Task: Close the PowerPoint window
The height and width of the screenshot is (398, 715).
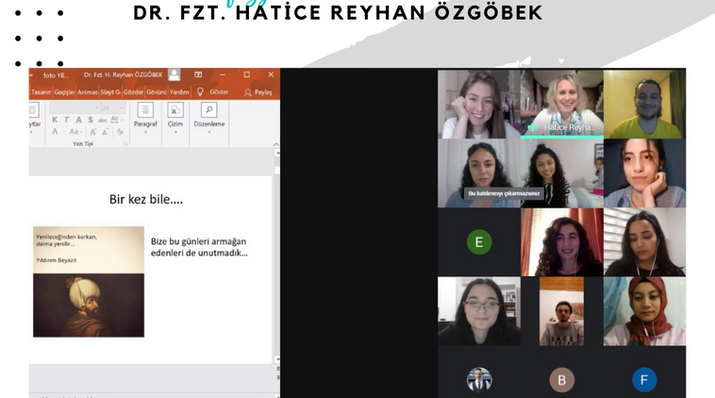Action: [x=271, y=75]
